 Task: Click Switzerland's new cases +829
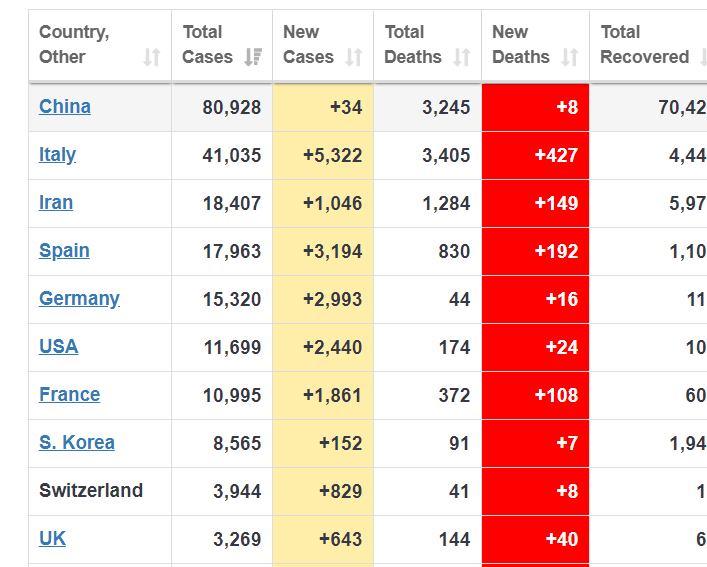341,492
